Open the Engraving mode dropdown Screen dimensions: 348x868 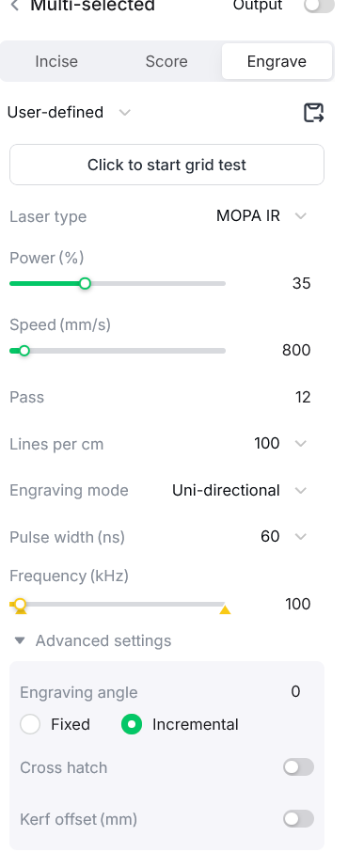coord(239,491)
